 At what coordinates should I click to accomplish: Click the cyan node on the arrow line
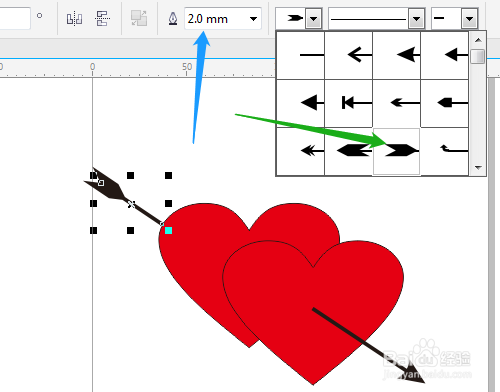pos(168,230)
